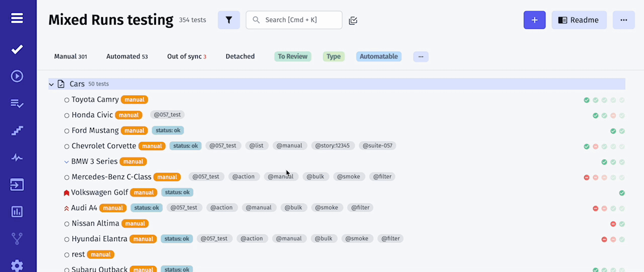Click the status: ok label on Volkswagen Golf
Viewport: 644px width, 272px height.
(x=178, y=192)
